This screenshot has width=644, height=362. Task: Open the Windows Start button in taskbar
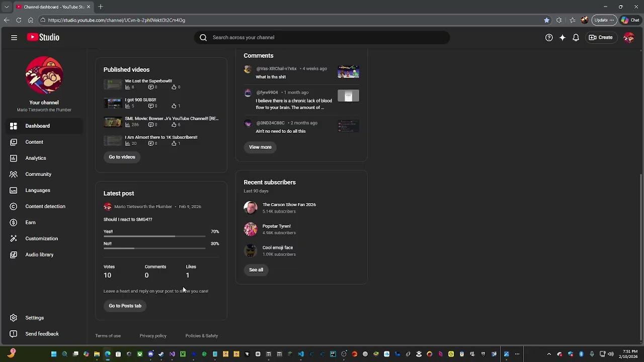[x=54, y=354]
